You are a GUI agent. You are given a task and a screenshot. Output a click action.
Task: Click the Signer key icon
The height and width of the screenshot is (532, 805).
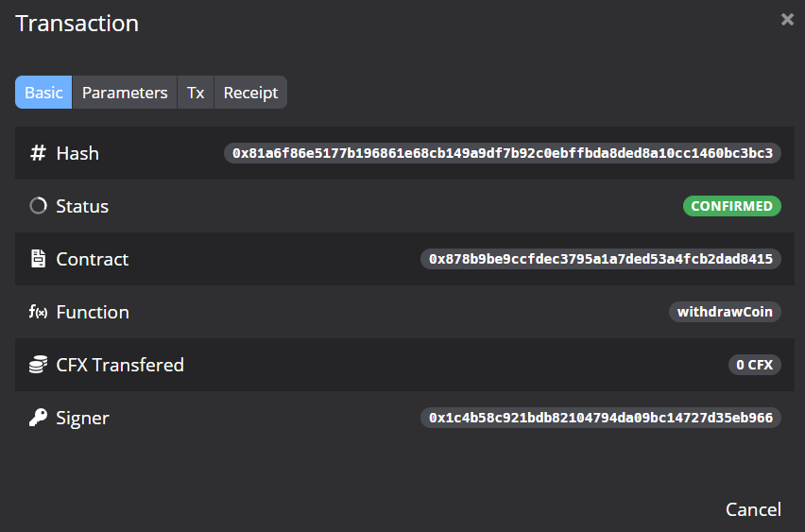tap(38, 418)
